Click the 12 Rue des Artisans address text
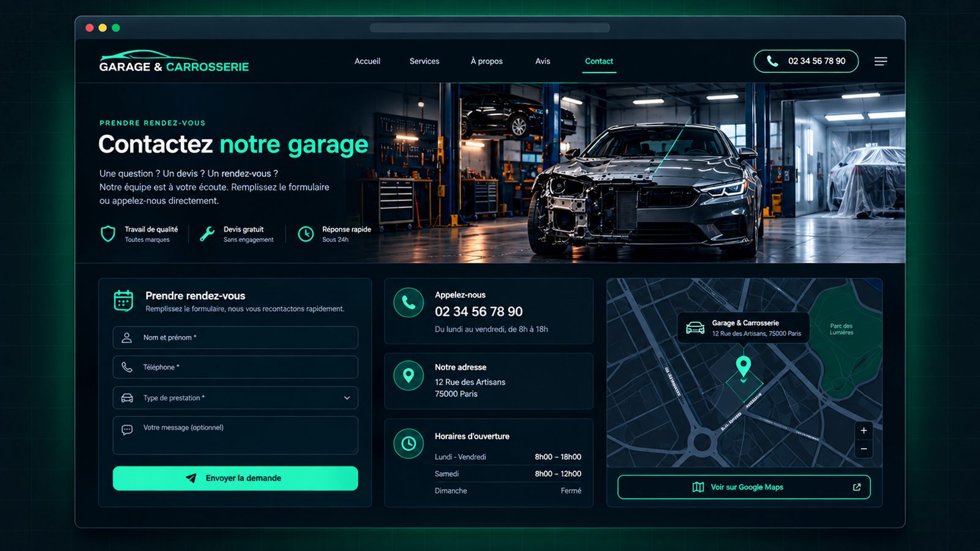The image size is (980, 551). pos(470,388)
